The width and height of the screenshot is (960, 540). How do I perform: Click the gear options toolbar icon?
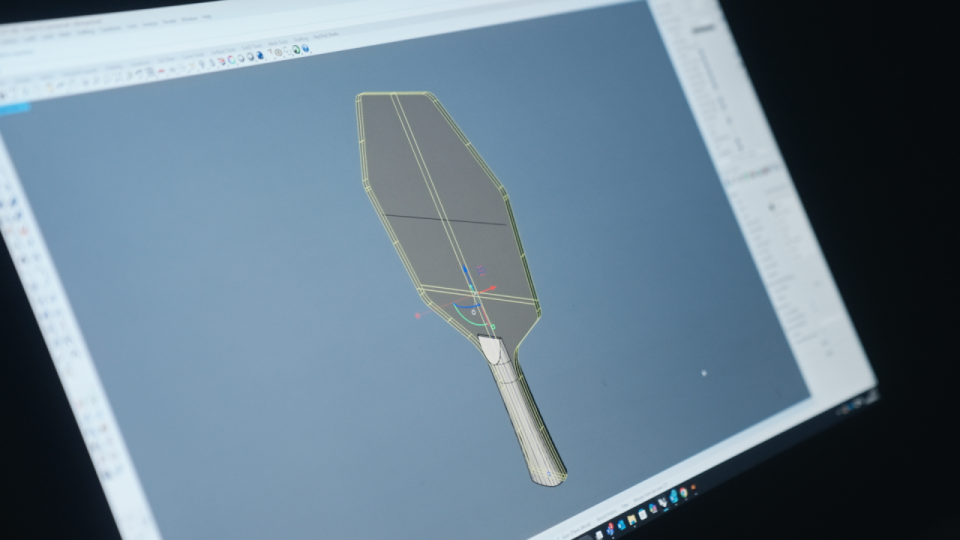pos(279,52)
